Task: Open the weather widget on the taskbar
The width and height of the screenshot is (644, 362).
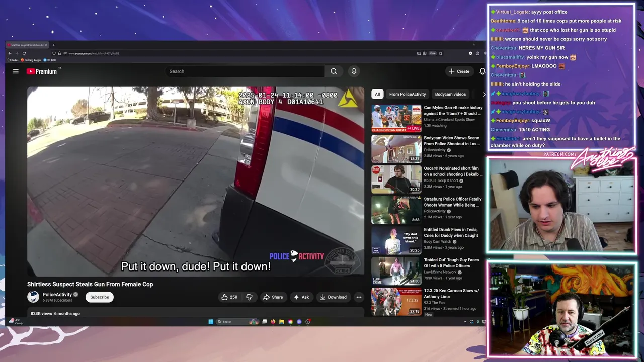Action: coord(17,321)
